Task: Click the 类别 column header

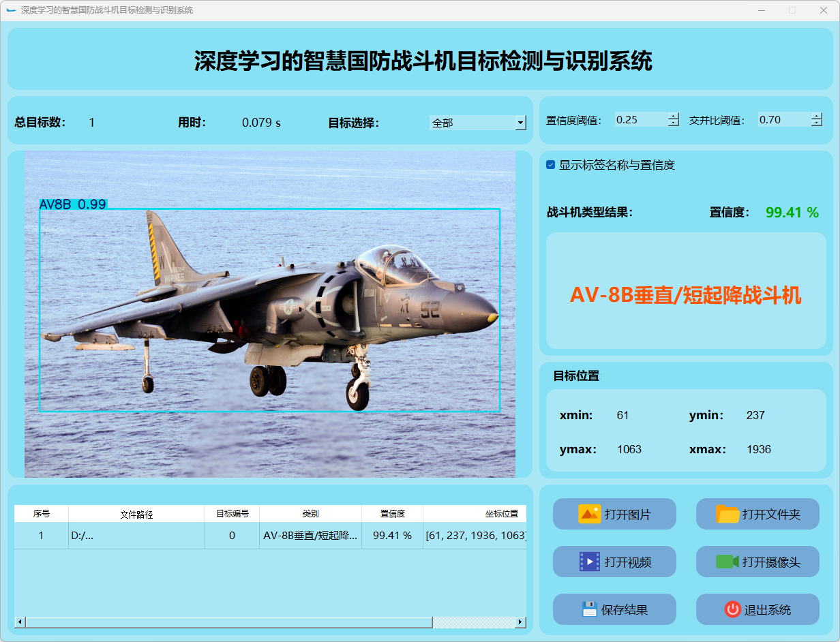Action: (x=310, y=514)
